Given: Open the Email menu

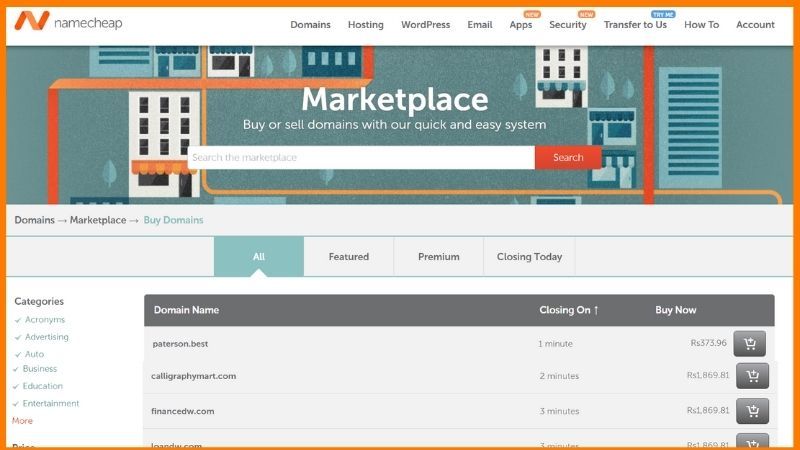Looking at the screenshot, I should pos(480,24).
